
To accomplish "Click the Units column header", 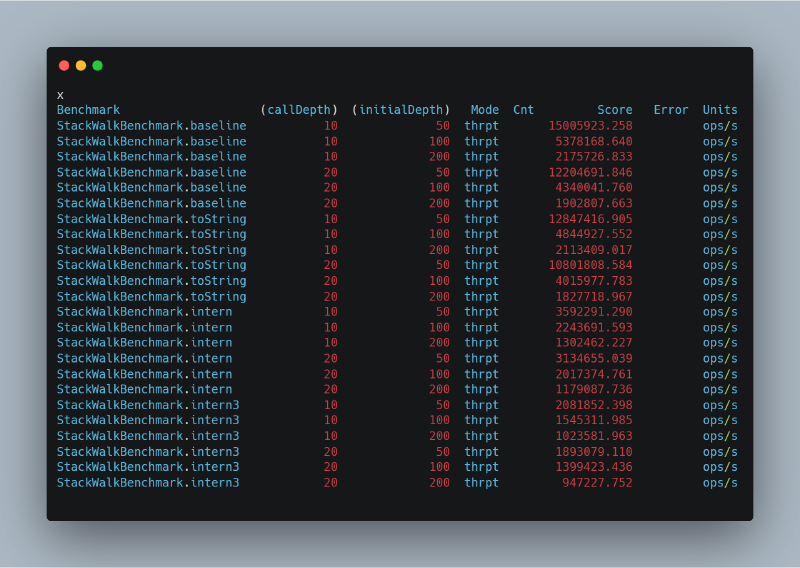I will pos(720,110).
